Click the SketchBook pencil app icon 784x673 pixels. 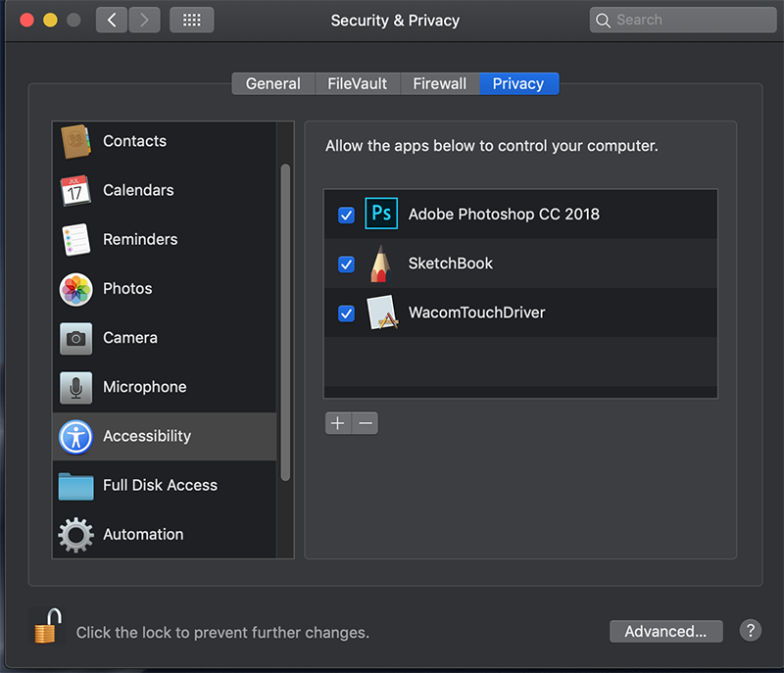(380, 264)
